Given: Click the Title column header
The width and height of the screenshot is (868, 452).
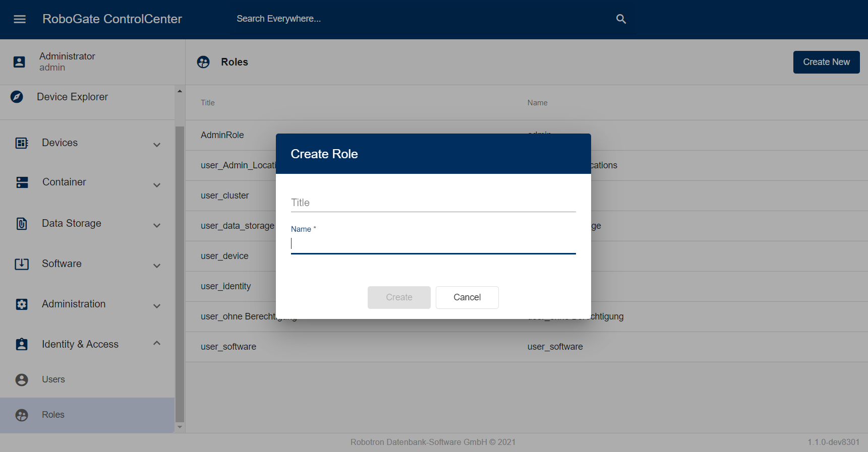Looking at the screenshot, I should 208,103.
